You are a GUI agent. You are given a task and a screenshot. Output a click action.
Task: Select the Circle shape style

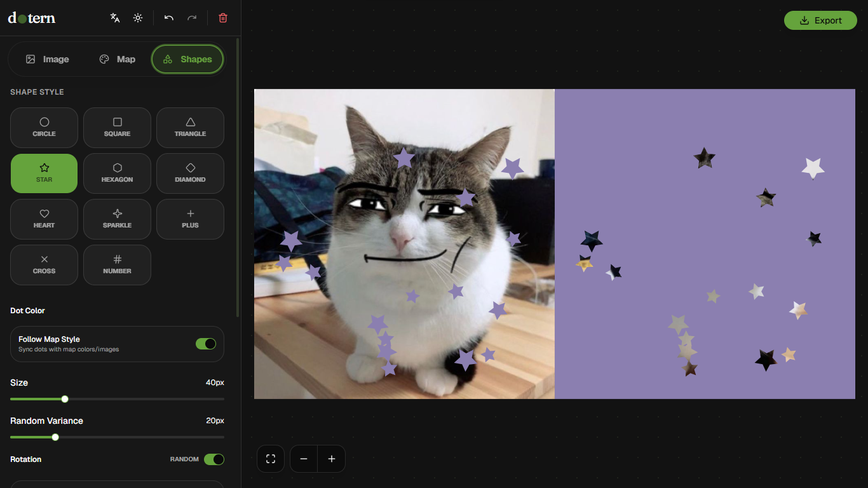(x=44, y=128)
